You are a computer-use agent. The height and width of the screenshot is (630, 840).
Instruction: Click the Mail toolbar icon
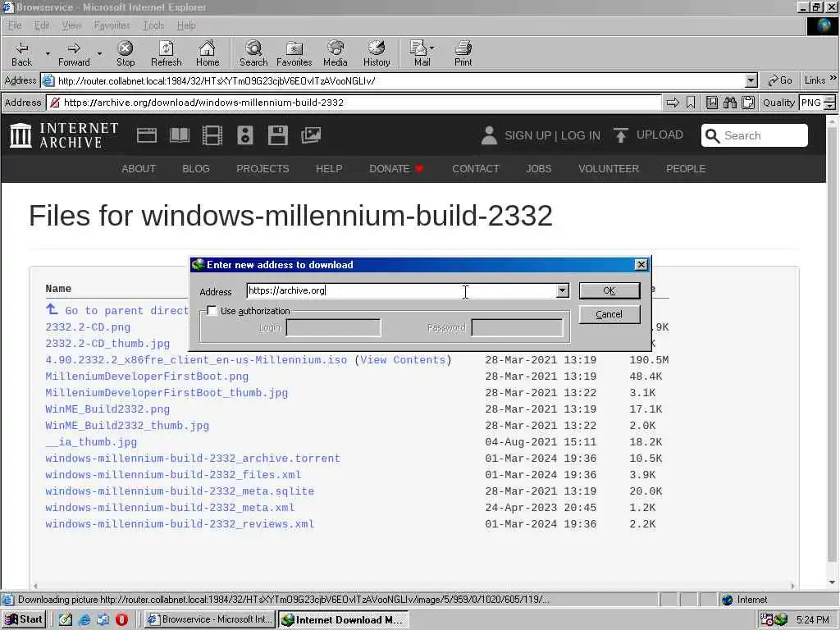click(421, 53)
